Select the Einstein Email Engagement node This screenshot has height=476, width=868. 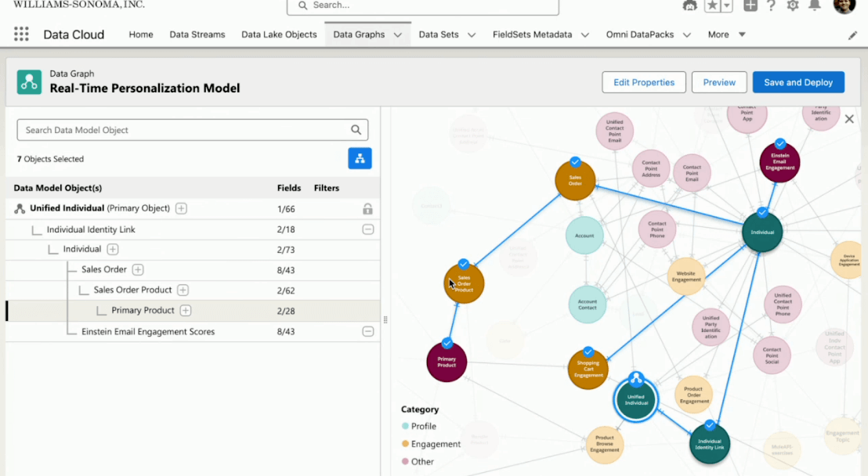[x=779, y=162]
